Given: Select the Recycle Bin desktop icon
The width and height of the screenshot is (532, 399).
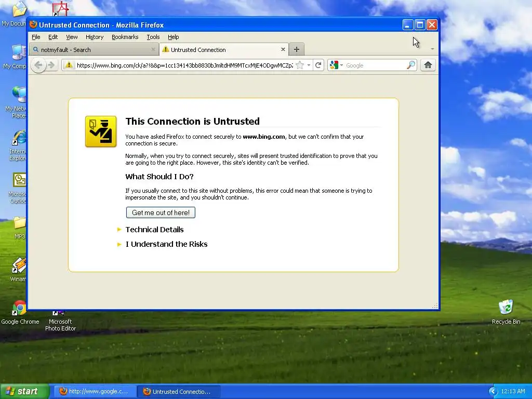Looking at the screenshot, I should (x=506, y=312).
